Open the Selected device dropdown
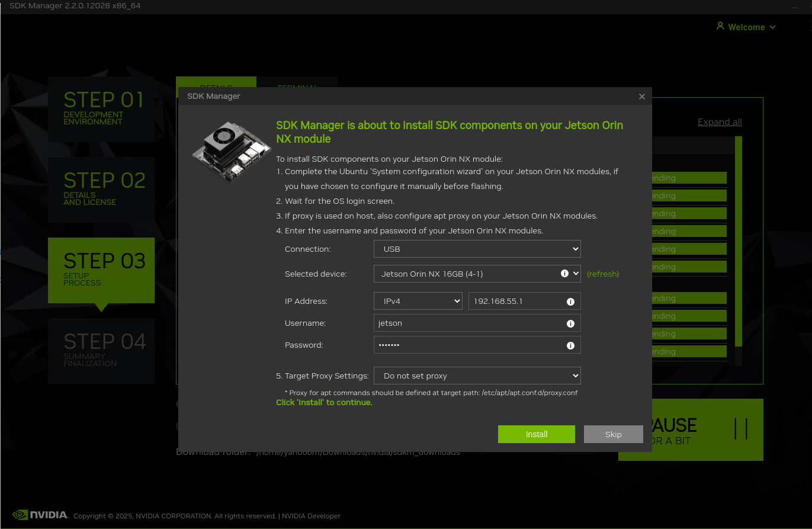The height and width of the screenshot is (529, 812). (x=468, y=274)
